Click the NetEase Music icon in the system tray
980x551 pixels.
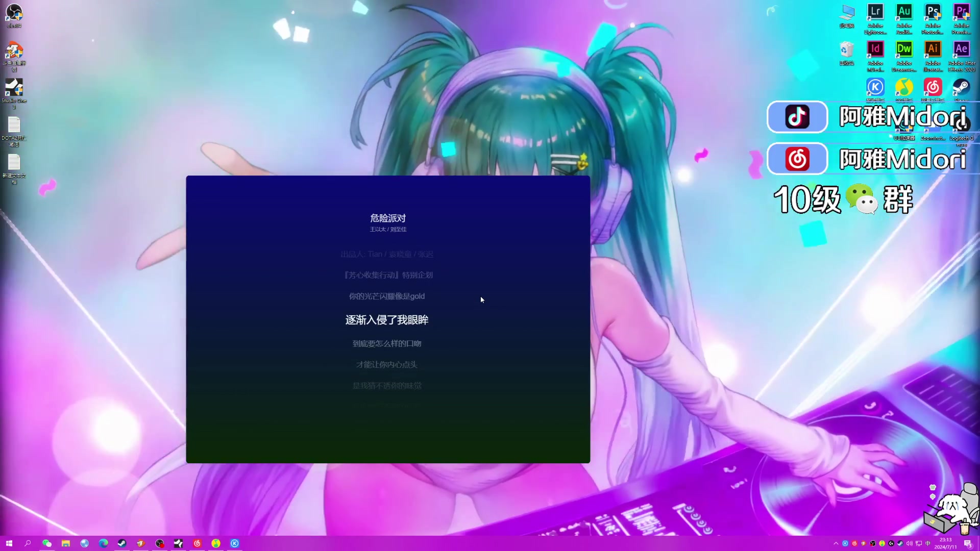(854, 543)
